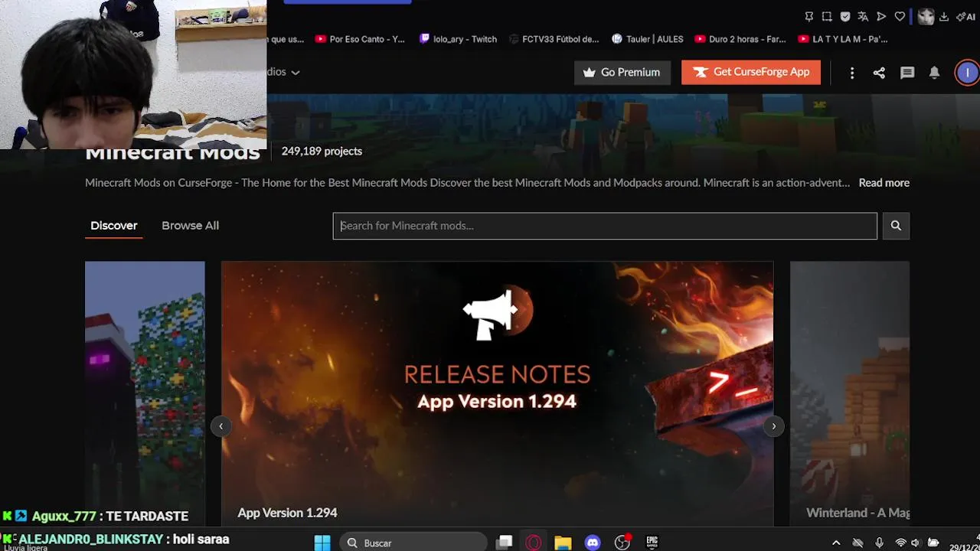
Task: Click the pin icon in browser toolbar
Action: [x=809, y=17]
